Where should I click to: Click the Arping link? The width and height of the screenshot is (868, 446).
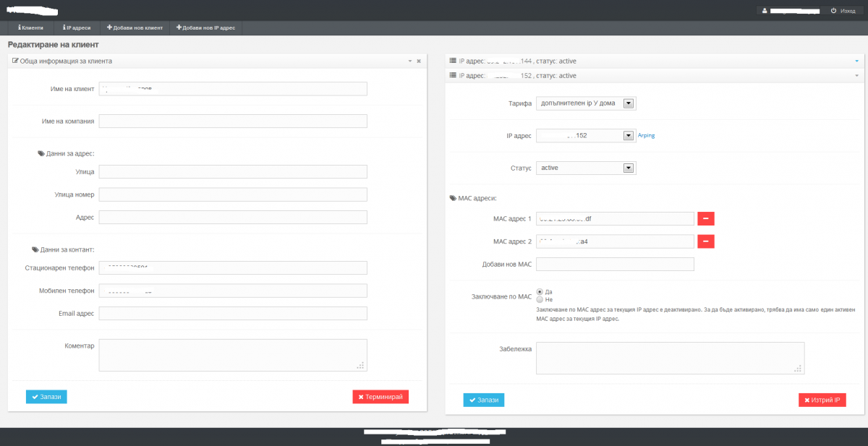click(x=646, y=135)
